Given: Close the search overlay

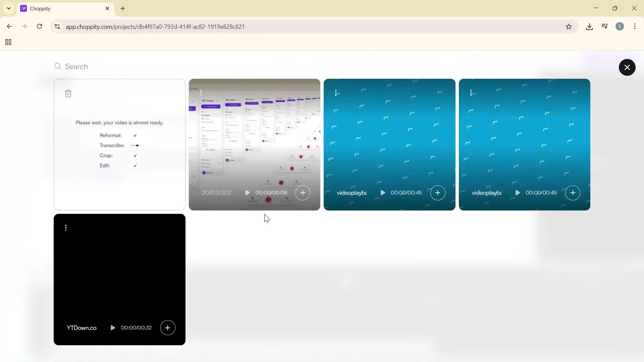Looking at the screenshot, I should pos(627,67).
